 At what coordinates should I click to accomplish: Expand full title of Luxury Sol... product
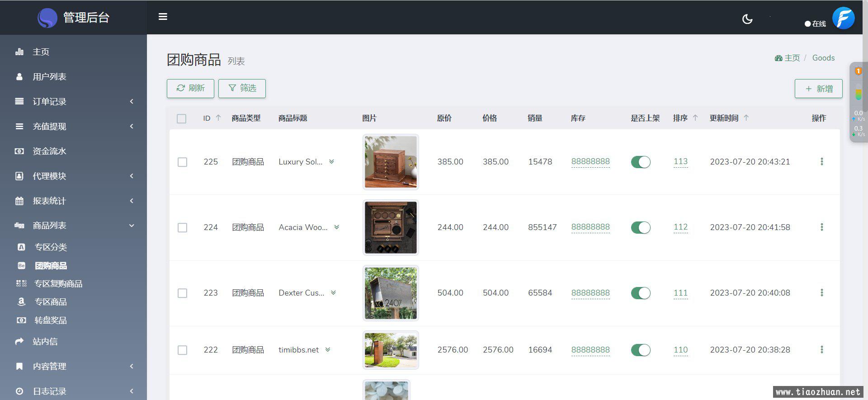click(x=331, y=162)
